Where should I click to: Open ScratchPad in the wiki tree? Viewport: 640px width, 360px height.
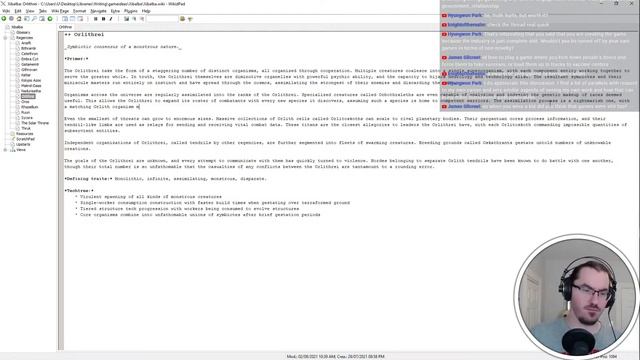point(25,139)
